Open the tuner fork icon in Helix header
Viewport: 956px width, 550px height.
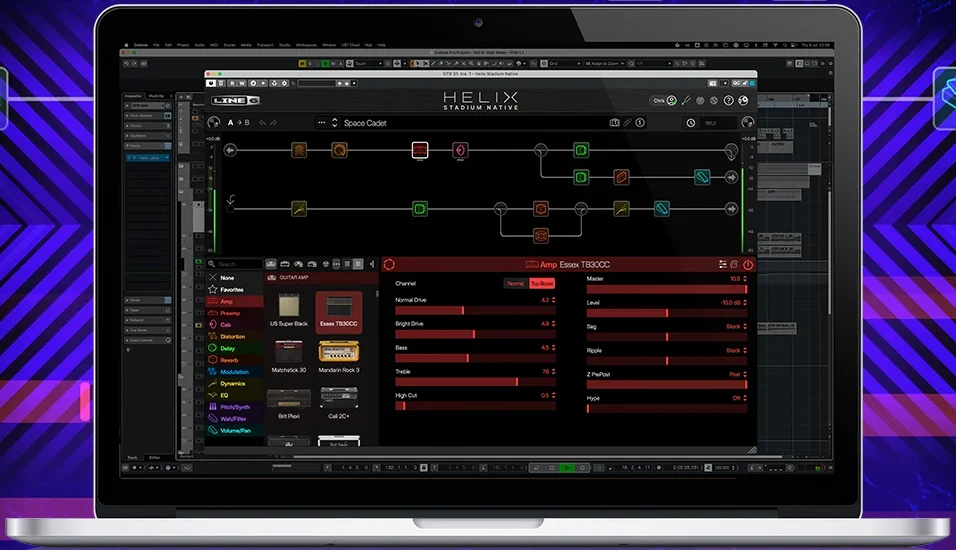click(686, 101)
